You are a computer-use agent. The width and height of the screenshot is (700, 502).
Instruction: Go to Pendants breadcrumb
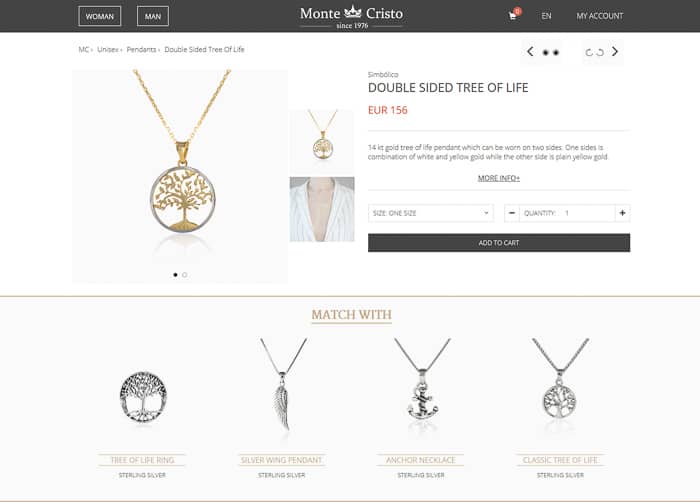pyautogui.click(x=141, y=50)
